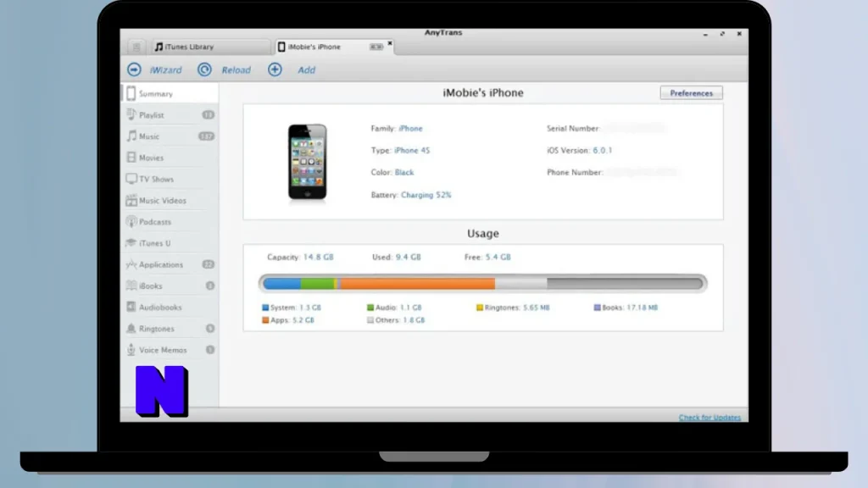The height and width of the screenshot is (488, 868).
Task: Click the AnyTrans window title text
Action: [442, 33]
